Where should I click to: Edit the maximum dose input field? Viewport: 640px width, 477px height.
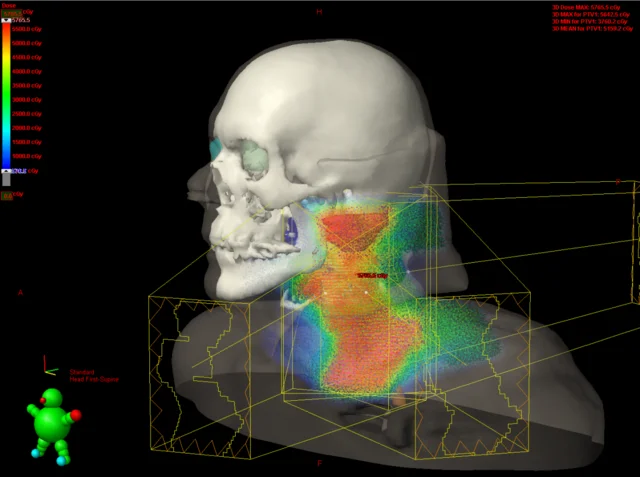pos(10,13)
